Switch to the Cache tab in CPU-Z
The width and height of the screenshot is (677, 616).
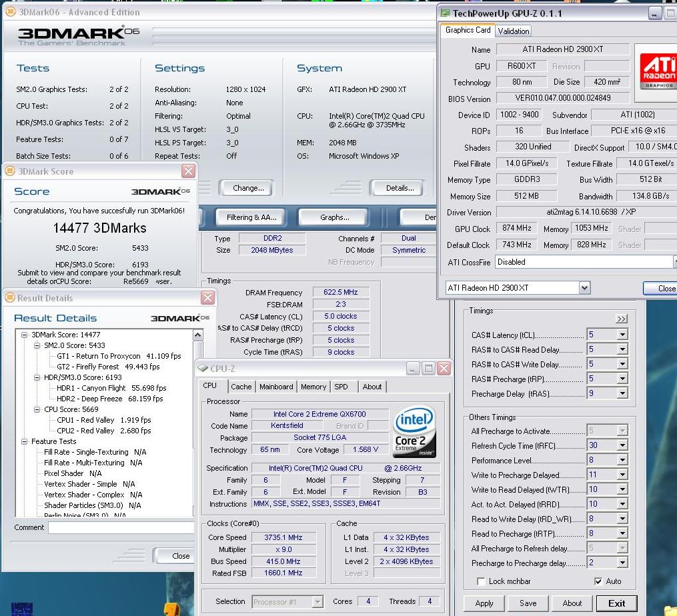point(241,387)
